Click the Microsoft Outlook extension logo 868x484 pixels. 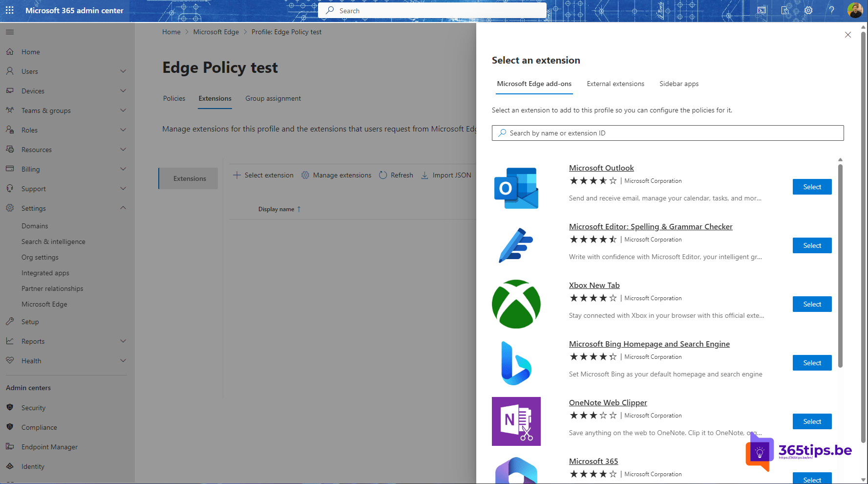(516, 188)
